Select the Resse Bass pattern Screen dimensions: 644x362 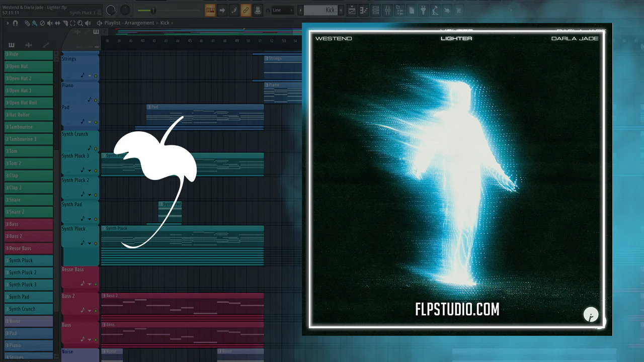(x=29, y=248)
